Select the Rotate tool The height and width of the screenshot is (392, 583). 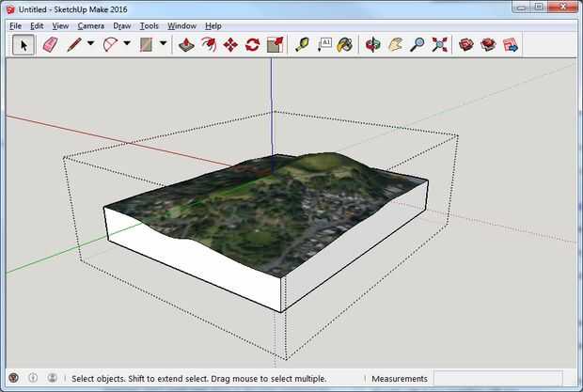pos(253,45)
